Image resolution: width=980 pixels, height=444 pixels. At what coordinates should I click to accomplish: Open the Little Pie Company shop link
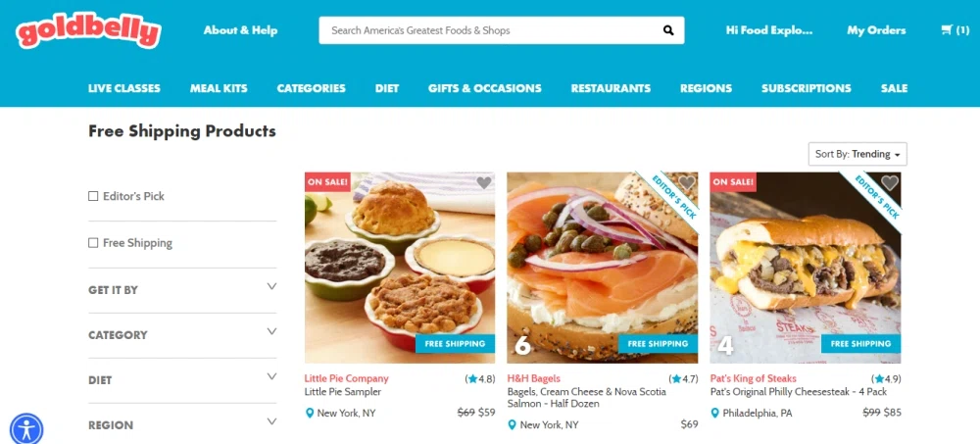(x=346, y=378)
